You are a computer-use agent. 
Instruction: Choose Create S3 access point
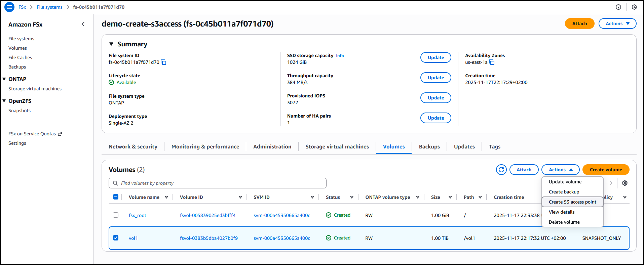[x=572, y=202]
